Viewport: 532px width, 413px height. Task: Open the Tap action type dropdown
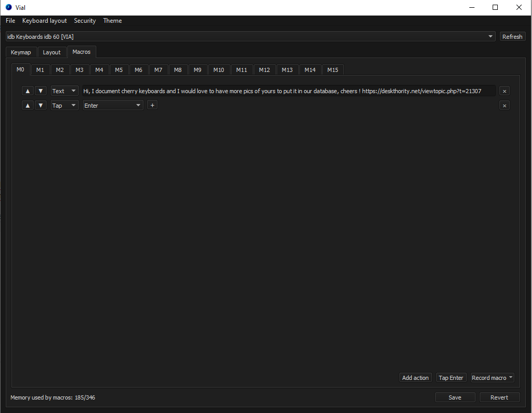64,105
